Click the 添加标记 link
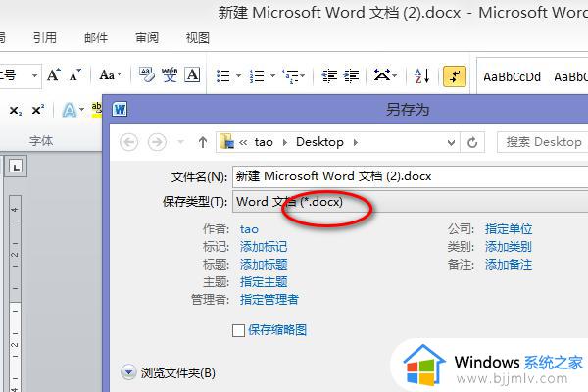 (x=264, y=247)
